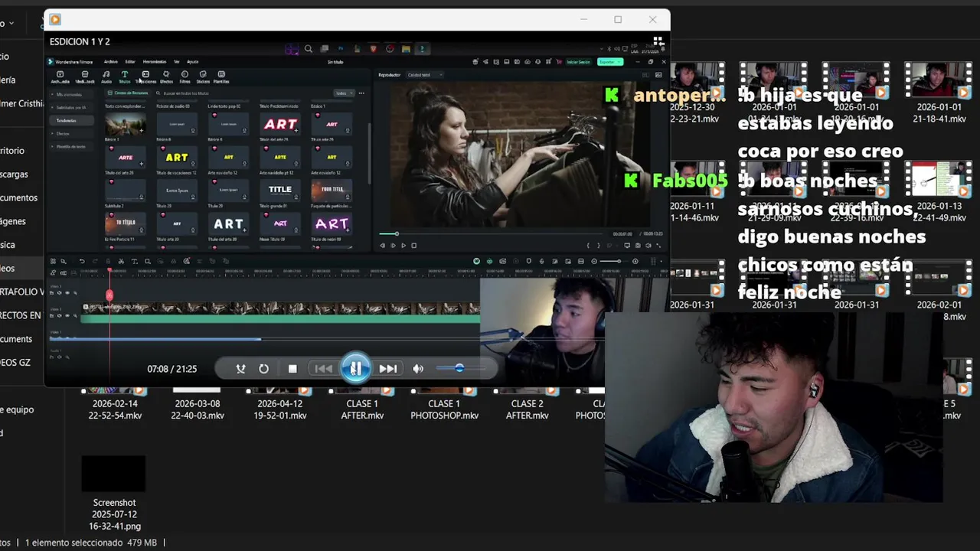The height and width of the screenshot is (551, 980).
Task: Click the Iniciar Sesión button
Action: point(579,62)
